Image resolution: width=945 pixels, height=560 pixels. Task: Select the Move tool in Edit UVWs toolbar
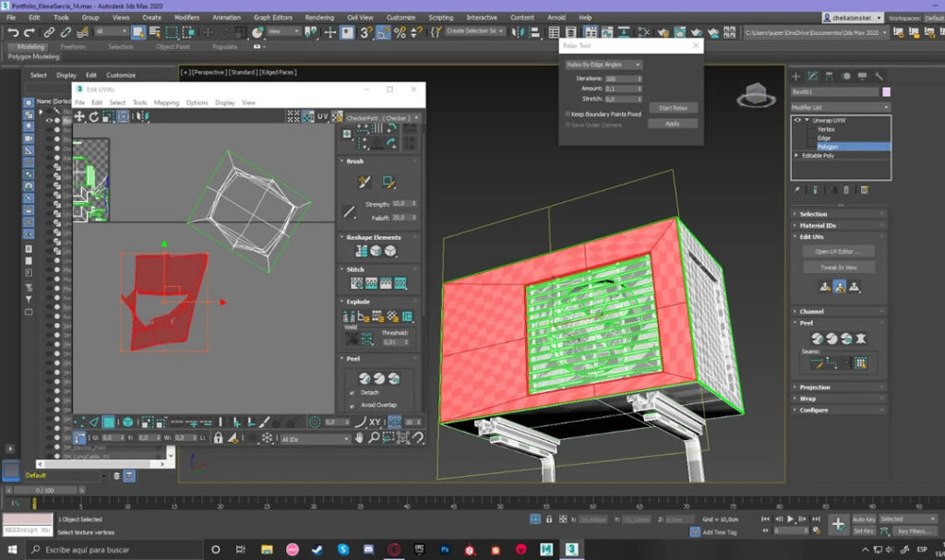[81, 114]
